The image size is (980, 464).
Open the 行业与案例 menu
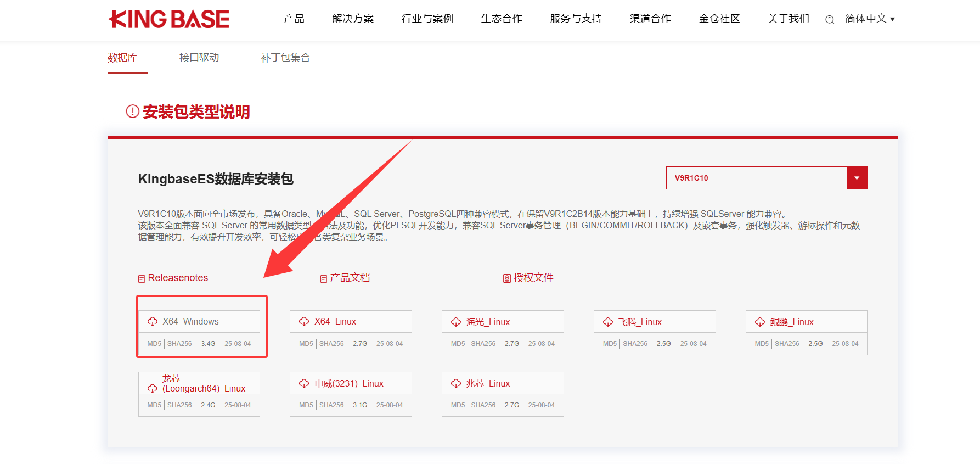click(427, 19)
